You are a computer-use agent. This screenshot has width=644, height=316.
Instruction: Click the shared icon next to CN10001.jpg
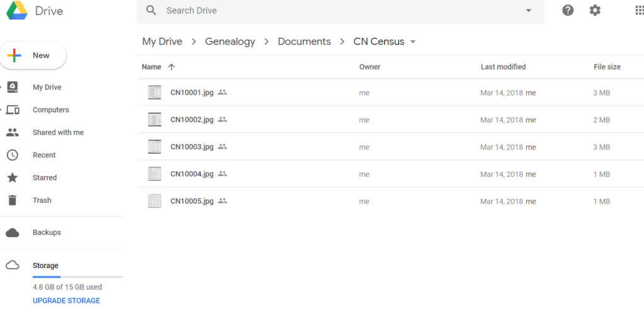pos(222,93)
